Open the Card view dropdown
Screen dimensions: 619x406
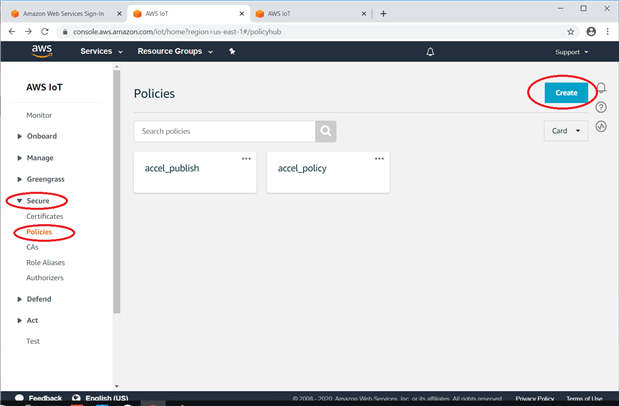566,131
